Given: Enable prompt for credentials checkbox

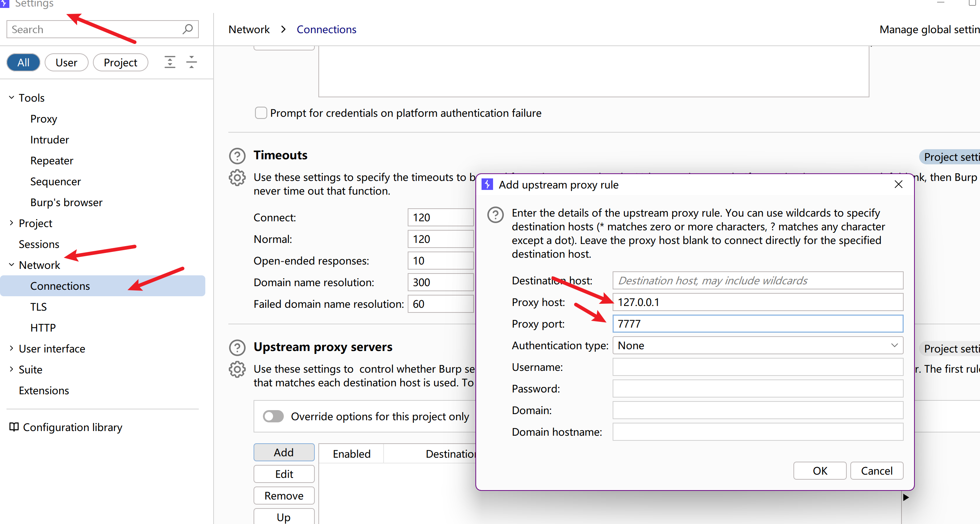Looking at the screenshot, I should [261, 113].
